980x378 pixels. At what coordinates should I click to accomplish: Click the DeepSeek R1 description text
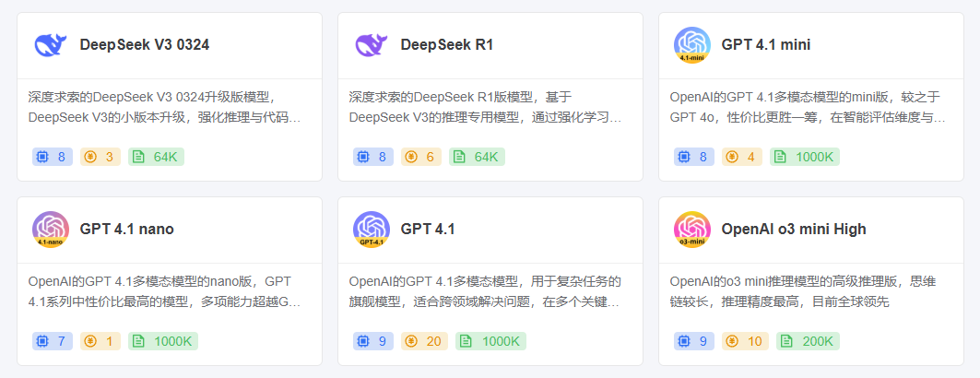coord(485,108)
